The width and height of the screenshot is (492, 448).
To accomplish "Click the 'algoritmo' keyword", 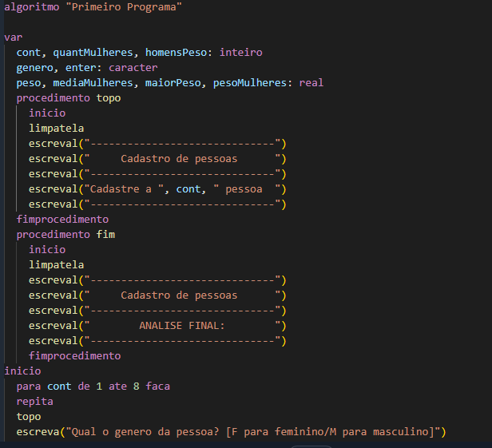I will [x=31, y=7].
